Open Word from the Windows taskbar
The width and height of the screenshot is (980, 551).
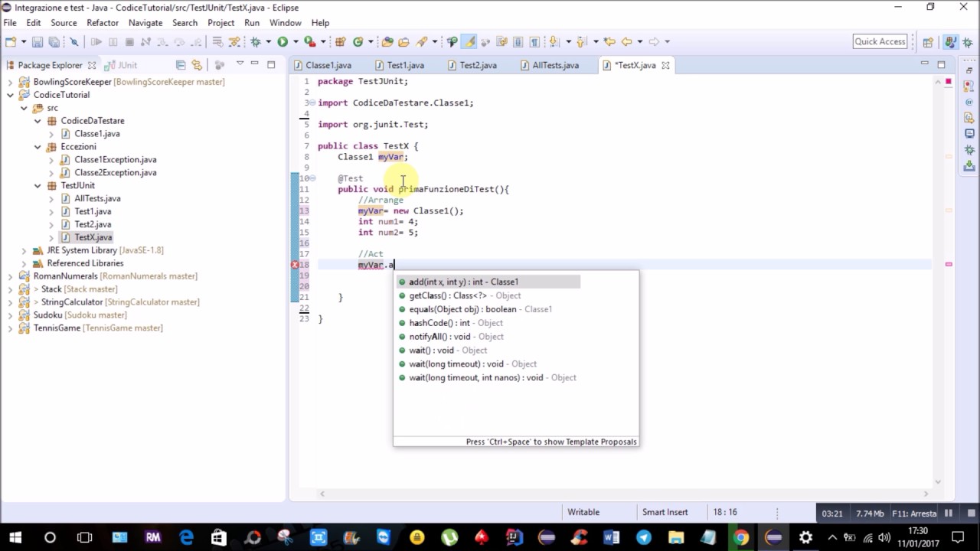[611, 537]
